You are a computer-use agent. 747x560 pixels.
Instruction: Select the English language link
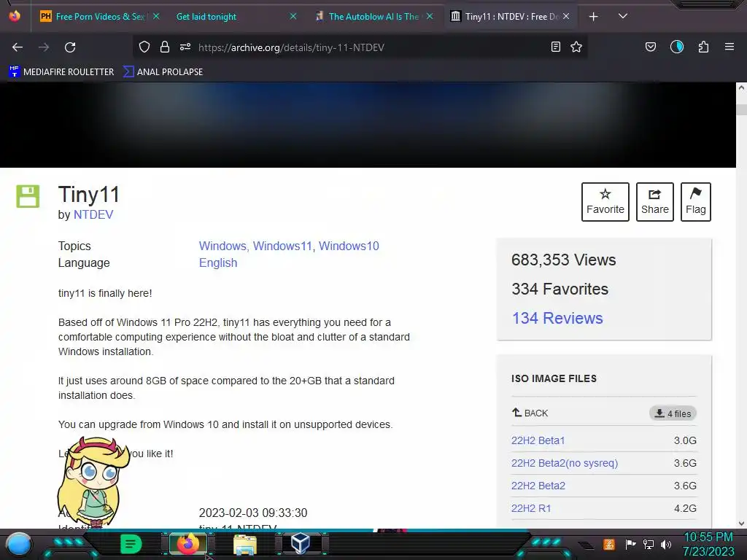218,262
